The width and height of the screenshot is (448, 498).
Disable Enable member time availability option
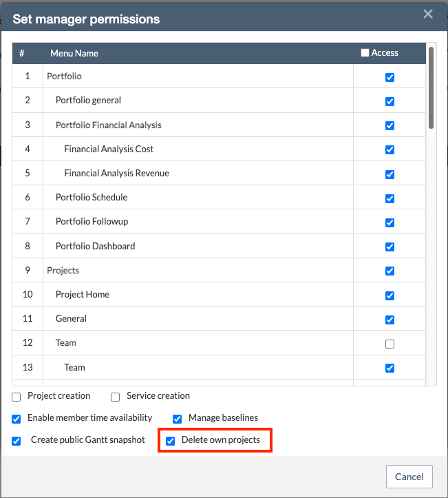[17, 419]
